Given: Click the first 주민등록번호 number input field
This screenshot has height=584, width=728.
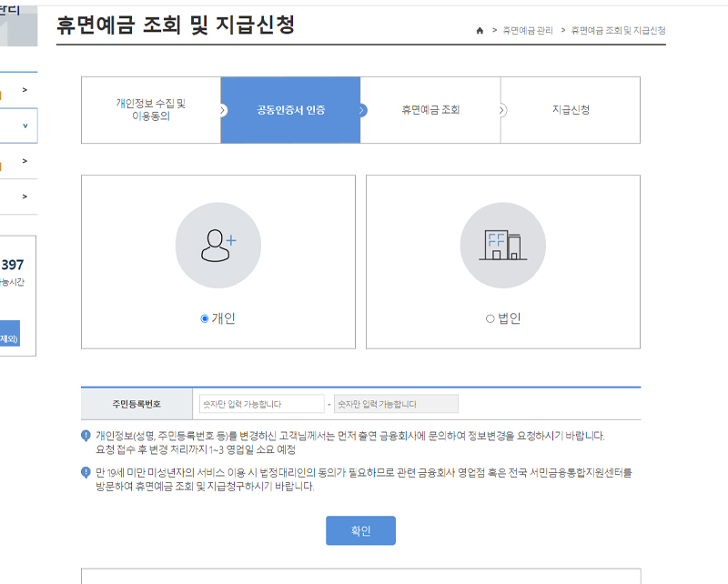Looking at the screenshot, I should [262, 403].
